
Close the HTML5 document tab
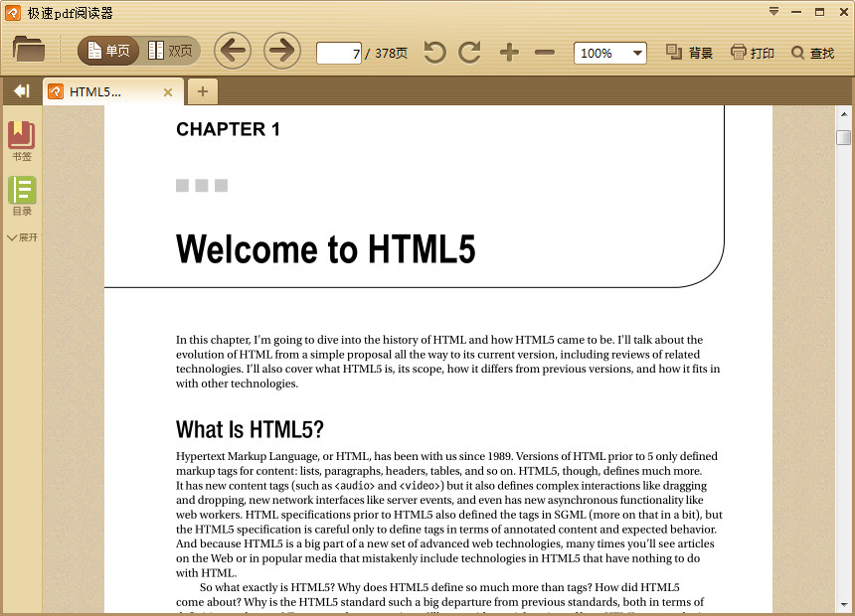(x=168, y=92)
